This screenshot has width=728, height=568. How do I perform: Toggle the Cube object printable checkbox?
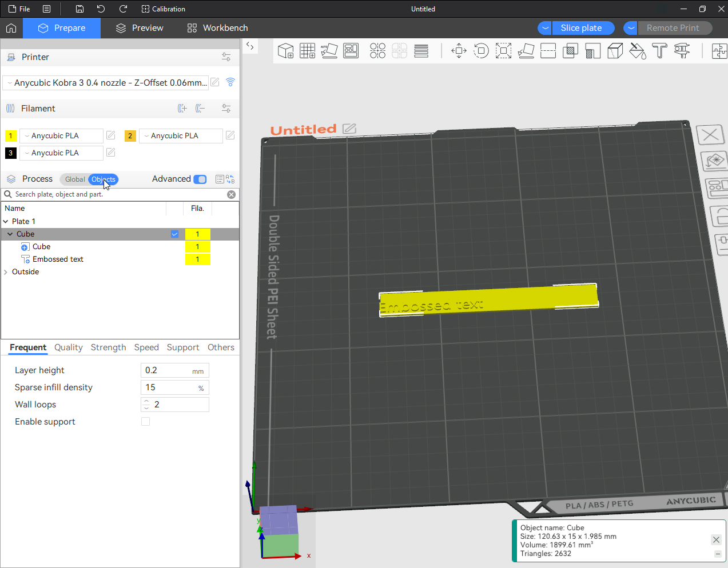click(175, 234)
